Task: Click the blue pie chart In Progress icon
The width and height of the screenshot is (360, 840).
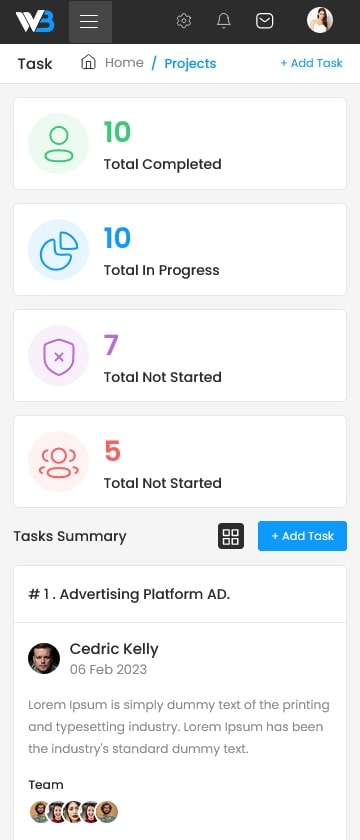Action: 58,250
